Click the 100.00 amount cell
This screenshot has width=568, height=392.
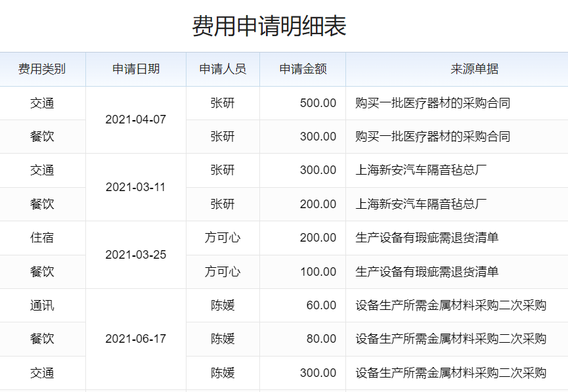click(x=318, y=272)
